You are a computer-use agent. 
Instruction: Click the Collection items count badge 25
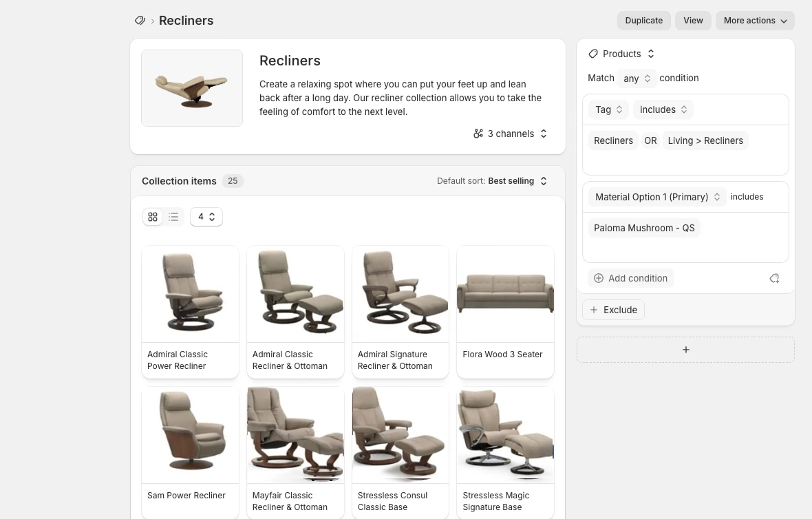click(233, 181)
